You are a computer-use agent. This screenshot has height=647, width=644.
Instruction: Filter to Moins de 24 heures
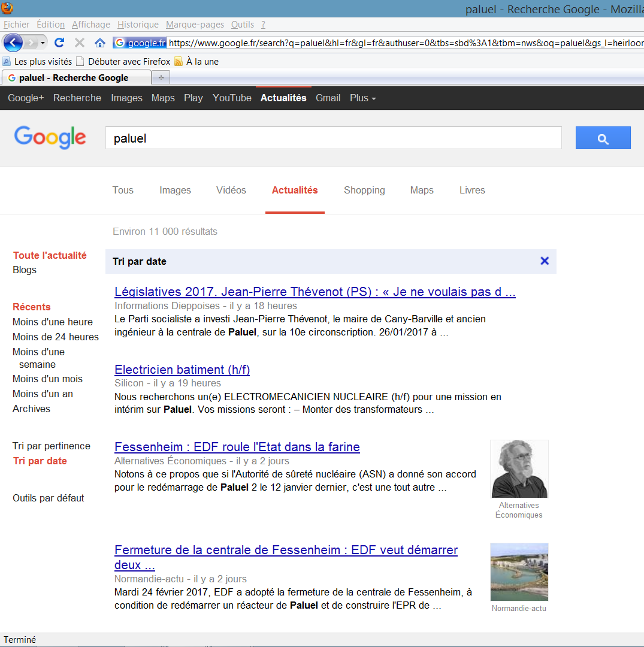[56, 337]
